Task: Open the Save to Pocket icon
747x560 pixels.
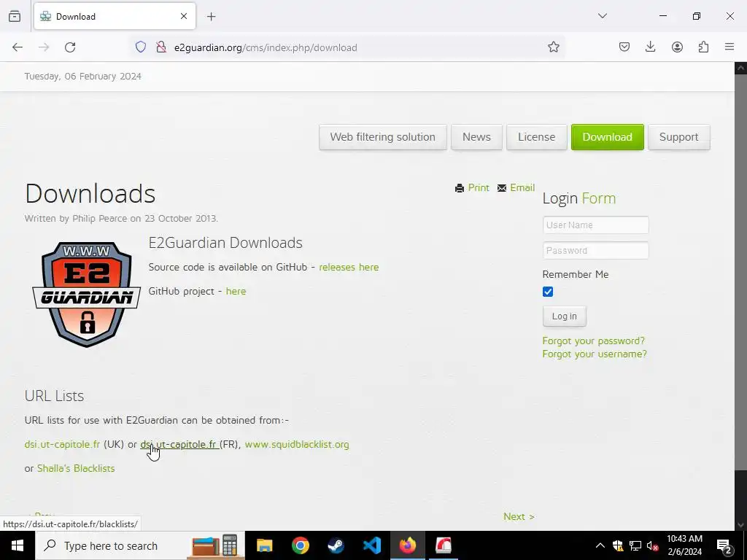Action: (x=624, y=47)
